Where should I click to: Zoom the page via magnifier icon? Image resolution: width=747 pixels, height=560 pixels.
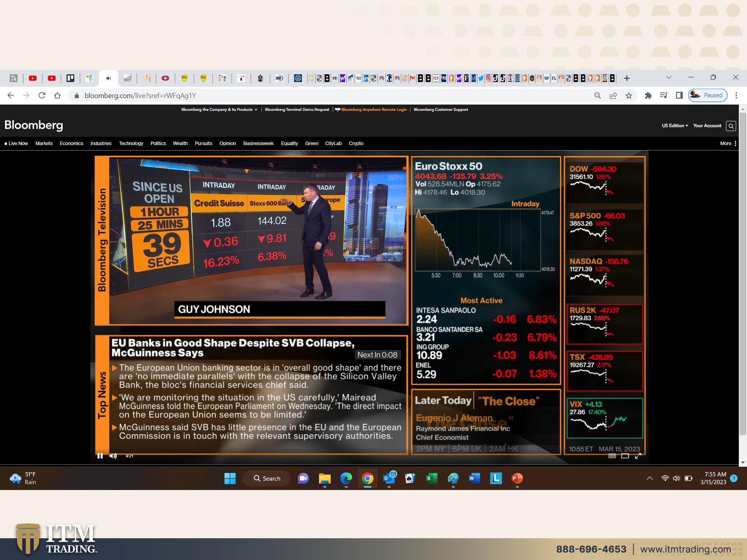[598, 95]
